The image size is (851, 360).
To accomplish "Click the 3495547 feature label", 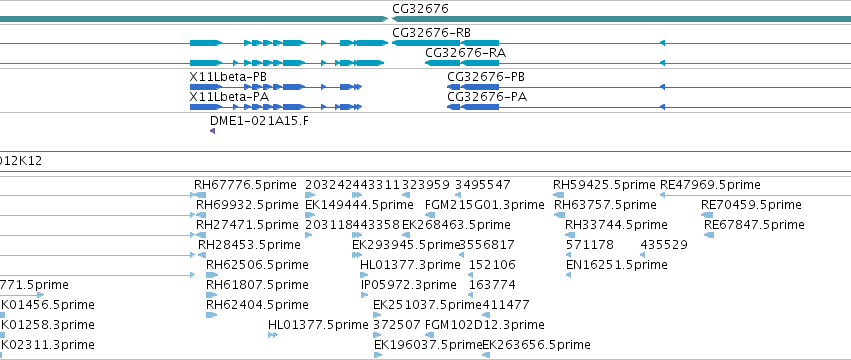I will click(x=482, y=185).
